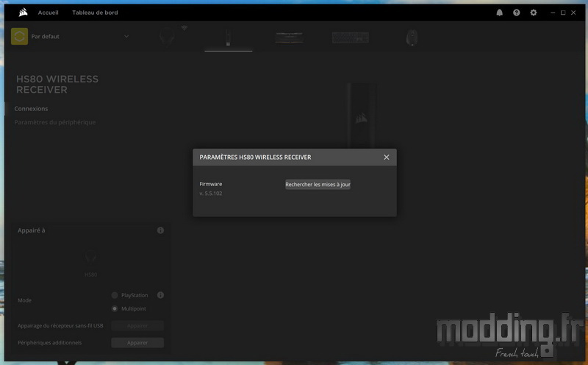
Task: Select the wireless receiver dongle device icon
Action: (x=228, y=38)
